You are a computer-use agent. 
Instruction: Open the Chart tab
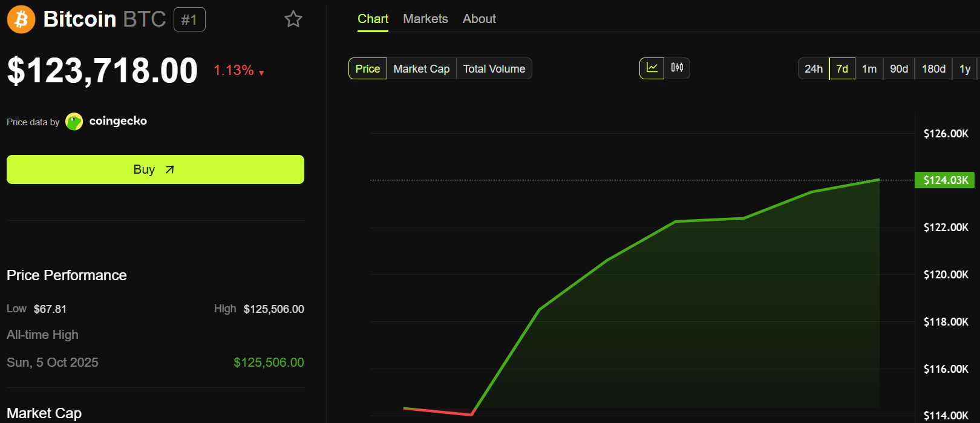(373, 19)
